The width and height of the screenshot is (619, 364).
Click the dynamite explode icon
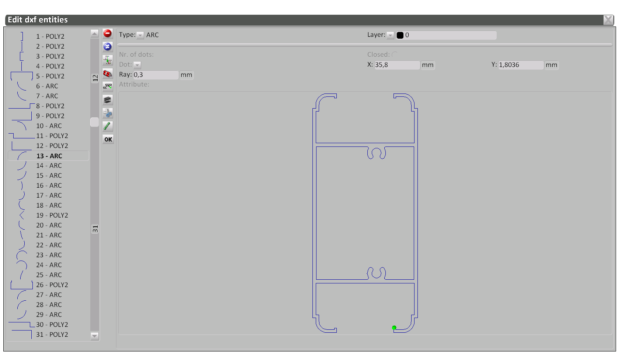tap(108, 74)
